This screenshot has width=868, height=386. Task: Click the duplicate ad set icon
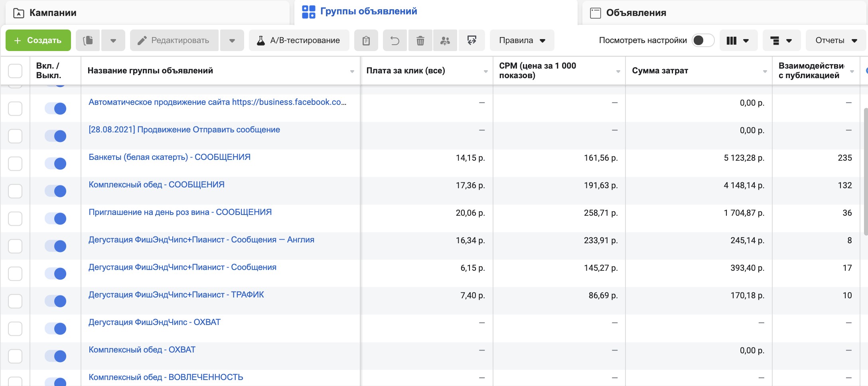(x=88, y=40)
